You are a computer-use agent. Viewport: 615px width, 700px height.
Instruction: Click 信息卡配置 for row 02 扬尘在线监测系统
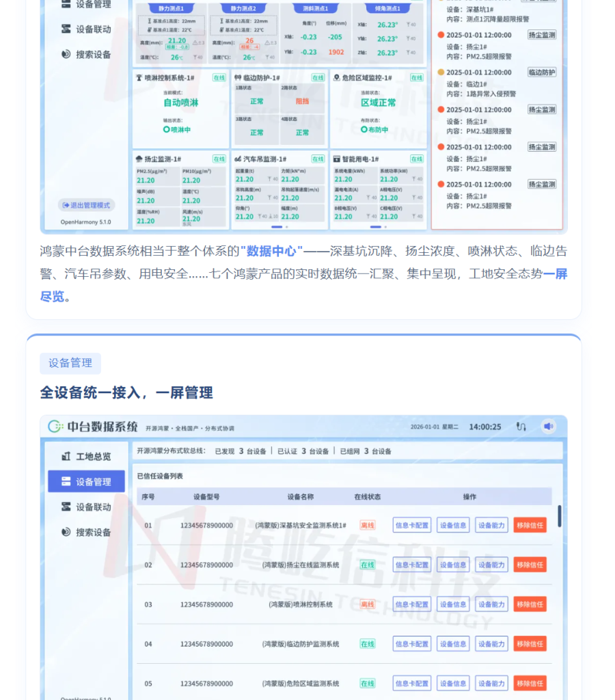point(412,565)
